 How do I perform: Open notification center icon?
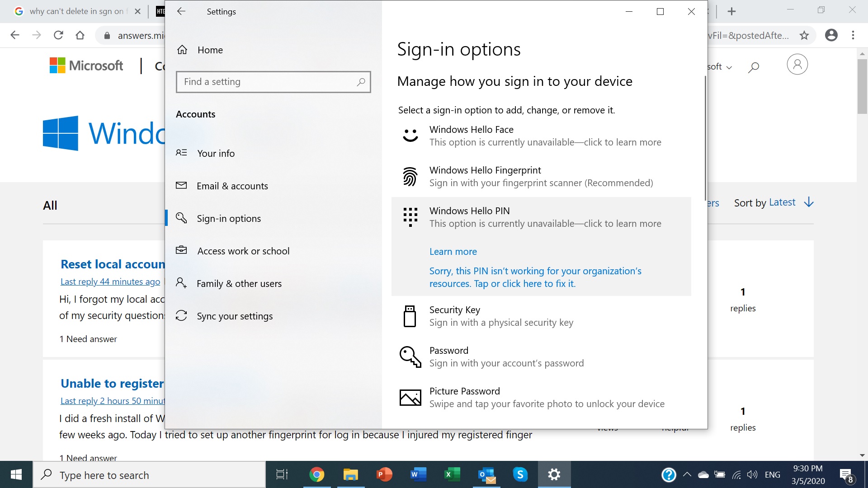click(x=846, y=475)
